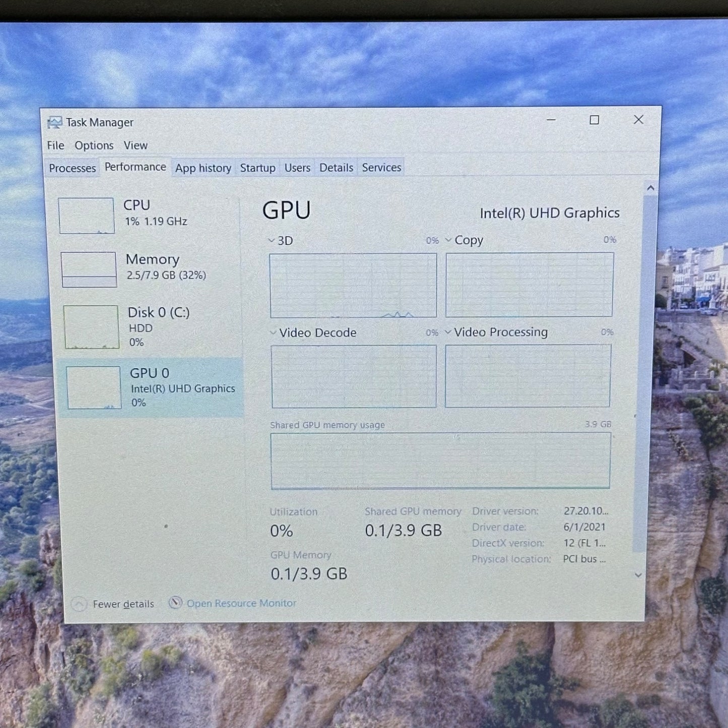Click Open Resource Monitor link

point(241,603)
